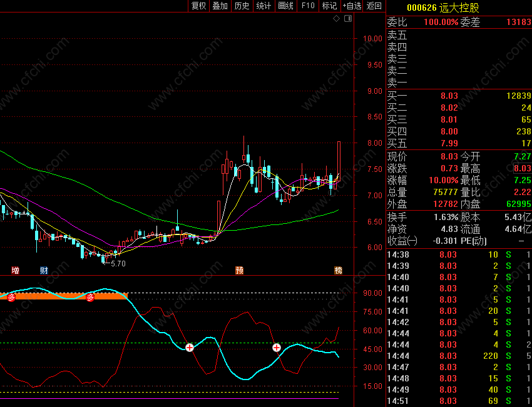Click the 内盘 value 62995
Viewport: 532px width, 407px height.
519,204
